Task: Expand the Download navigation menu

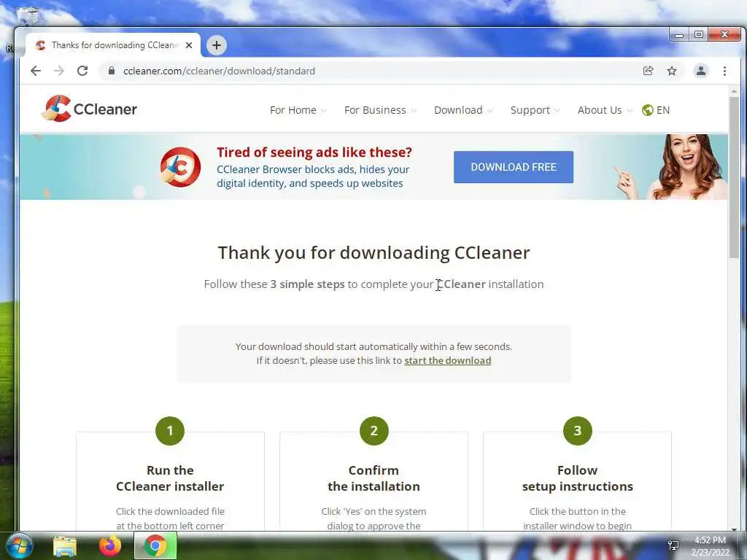Action: click(x=463, y=110)
